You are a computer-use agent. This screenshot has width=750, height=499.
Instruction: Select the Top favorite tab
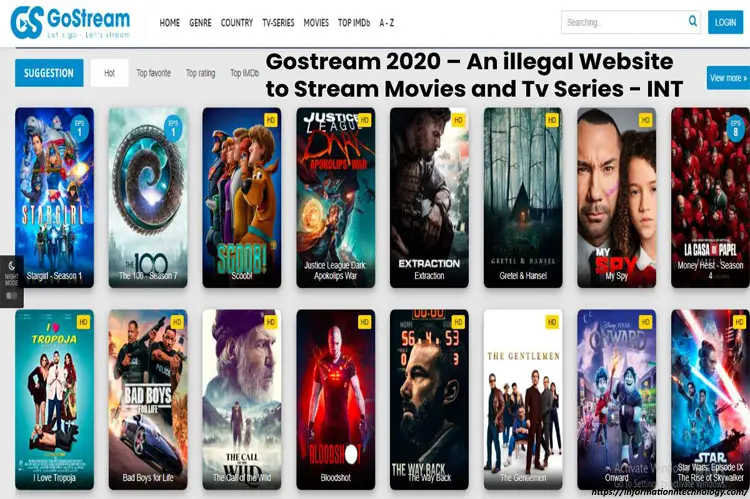[x=153, y=73]
